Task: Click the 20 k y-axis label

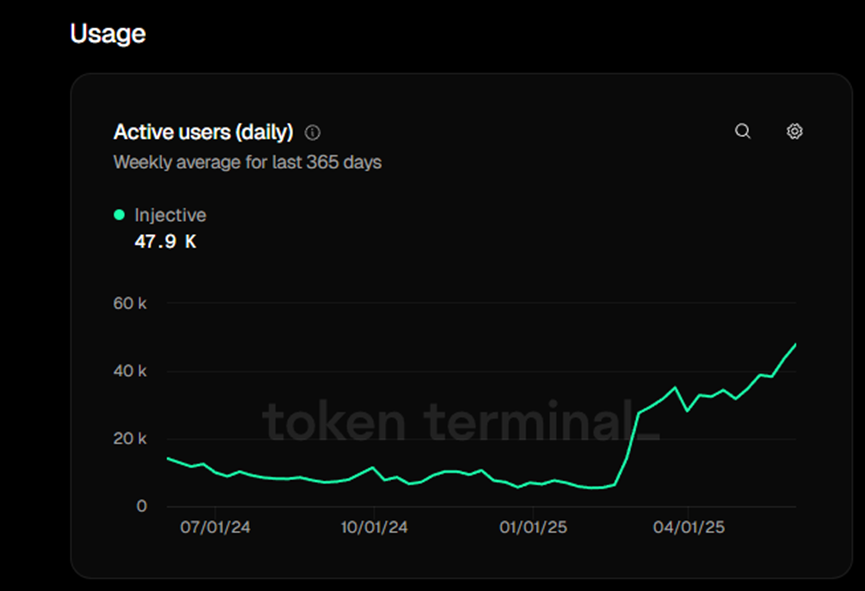Action: (x=129, y=439)
